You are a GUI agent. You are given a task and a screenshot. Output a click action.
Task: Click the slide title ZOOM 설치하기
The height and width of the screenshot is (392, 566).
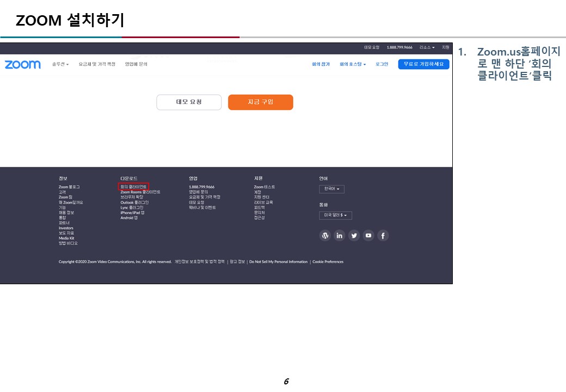pyautogui.click(x=70, y=20)
